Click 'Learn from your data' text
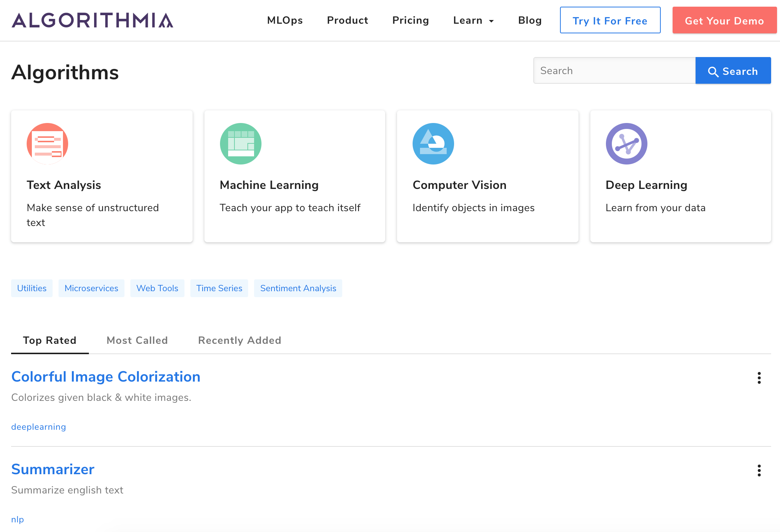Screen dimensions: 780x532 [x=656, y=208]
